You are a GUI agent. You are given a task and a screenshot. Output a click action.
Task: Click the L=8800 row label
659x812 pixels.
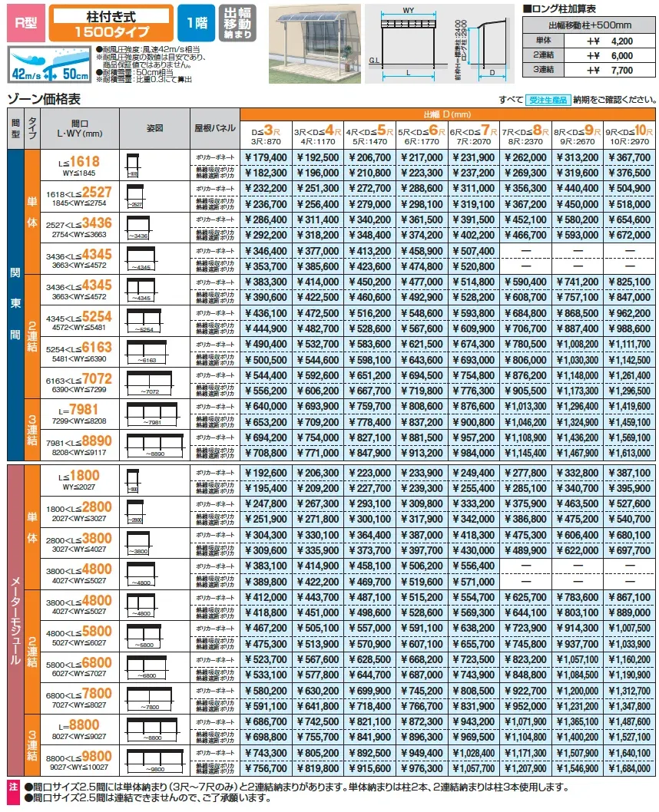click(79, 729)
